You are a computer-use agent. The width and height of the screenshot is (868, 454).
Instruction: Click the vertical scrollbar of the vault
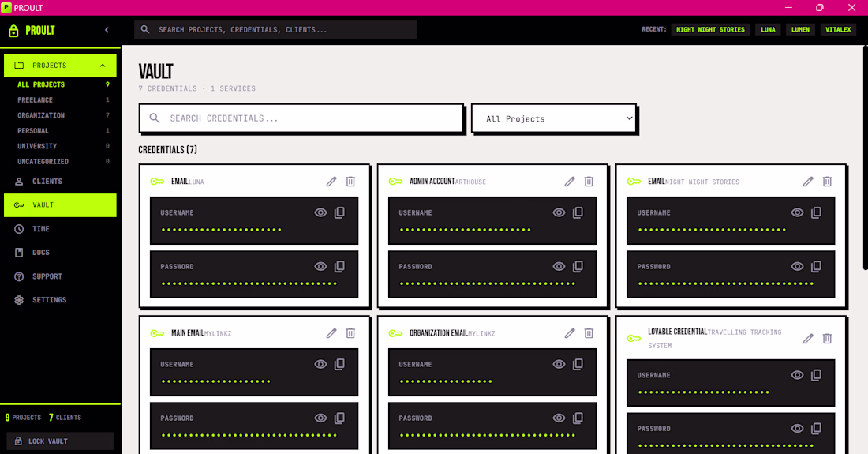(865, 159)
